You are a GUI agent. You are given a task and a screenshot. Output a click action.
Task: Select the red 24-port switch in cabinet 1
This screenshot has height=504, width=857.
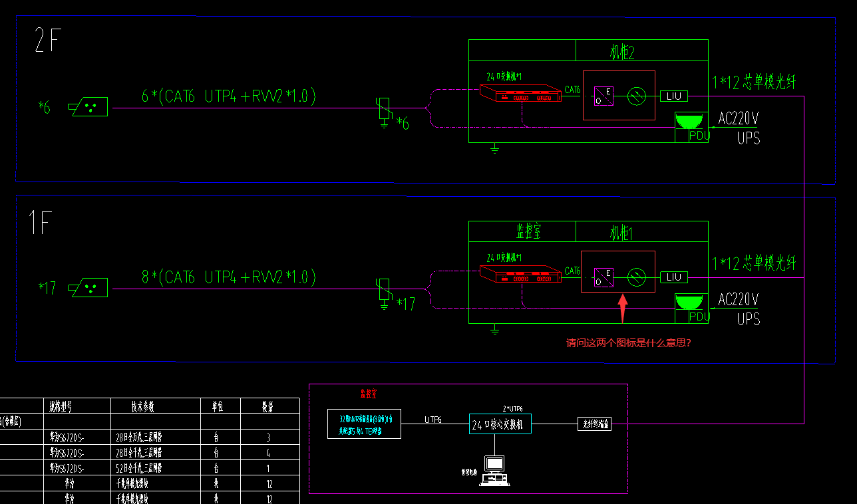520,274
